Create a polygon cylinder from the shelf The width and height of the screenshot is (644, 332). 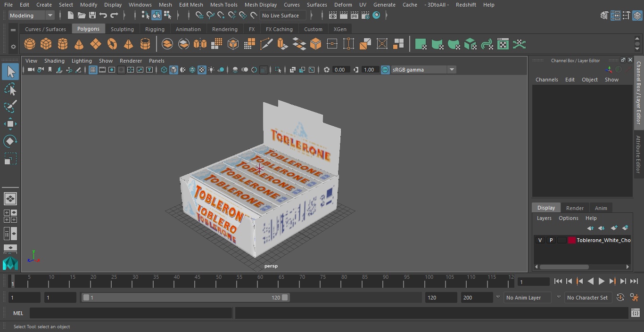coord(63,44)
